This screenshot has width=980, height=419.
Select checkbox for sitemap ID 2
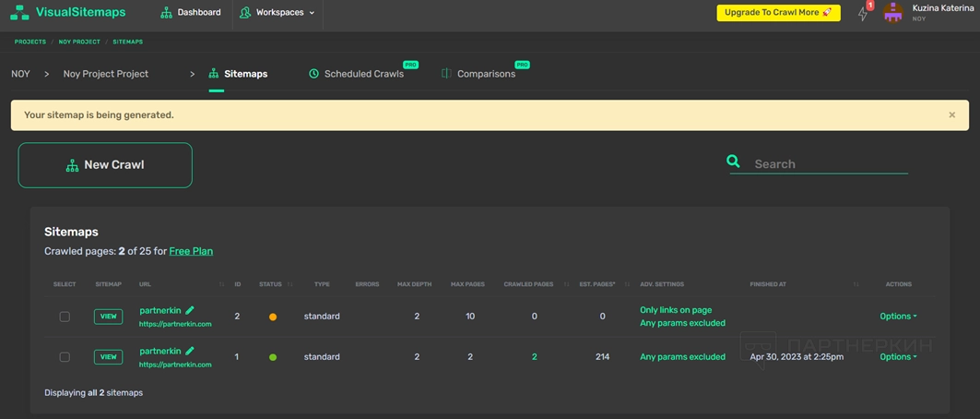click(x=65, y=317)
